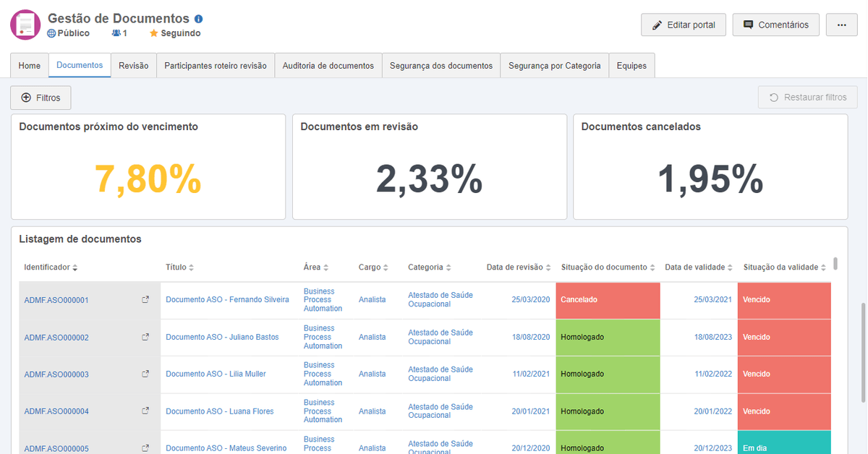
Task: Open the three-dots more options menu
Action: pyautogui.click(x=841, y=25)
